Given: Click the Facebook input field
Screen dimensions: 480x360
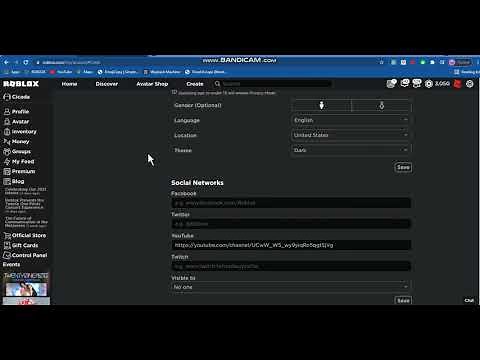Looking at the screenshot, I should [x=291, y=203].
